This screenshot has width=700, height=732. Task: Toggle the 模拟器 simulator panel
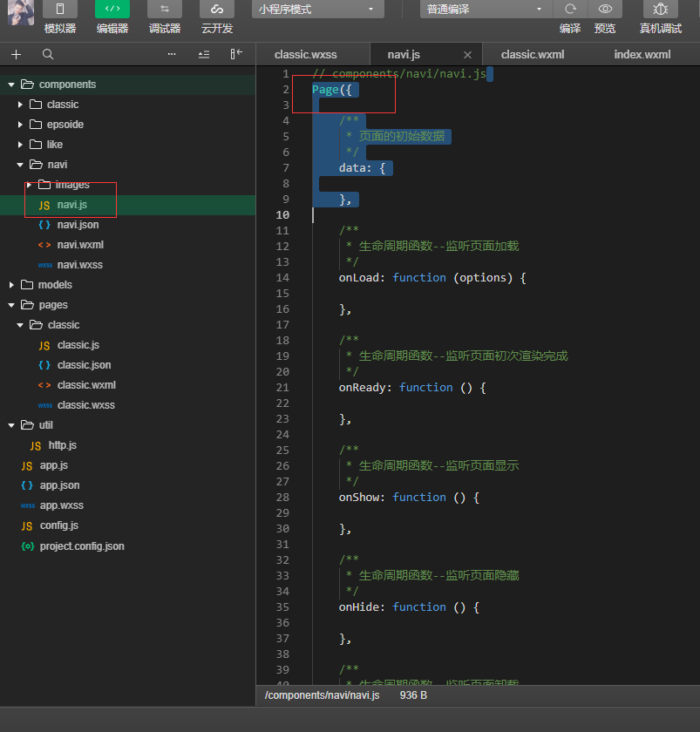[x=60, y=9]
